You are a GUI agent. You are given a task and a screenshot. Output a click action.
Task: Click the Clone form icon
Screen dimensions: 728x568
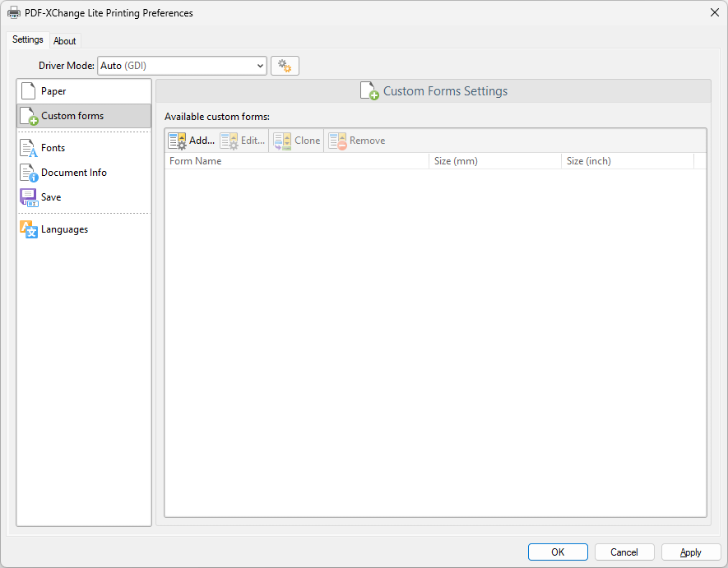[x=281, y=140]
